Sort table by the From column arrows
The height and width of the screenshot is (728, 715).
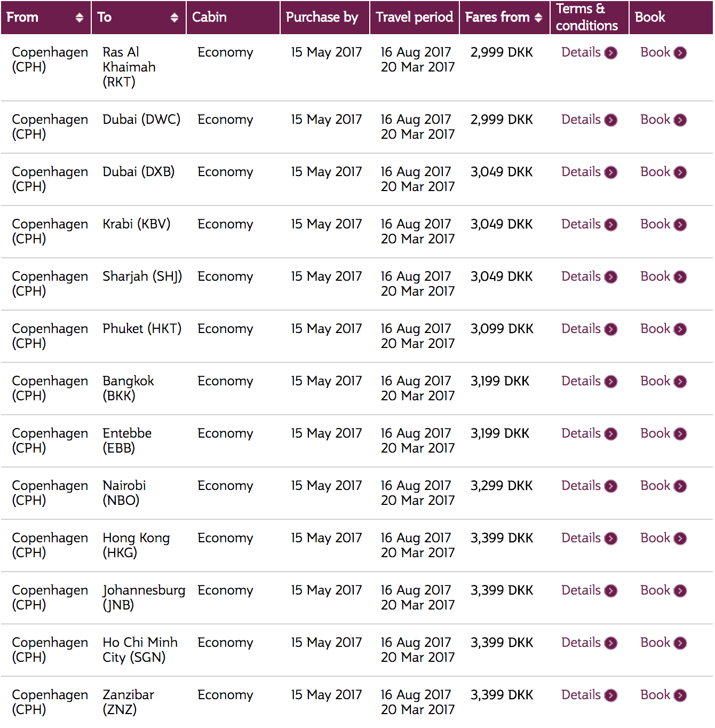pos(80,18)
